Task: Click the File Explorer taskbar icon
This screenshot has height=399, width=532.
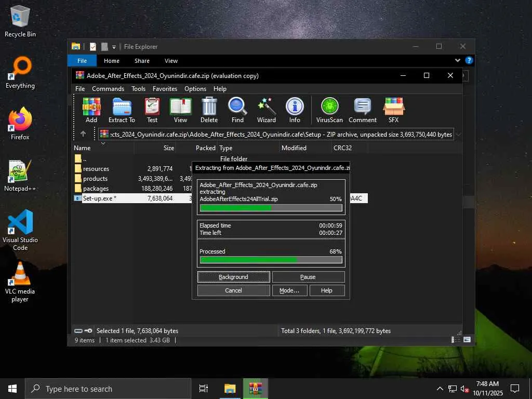Action: [x=230, y=389]
